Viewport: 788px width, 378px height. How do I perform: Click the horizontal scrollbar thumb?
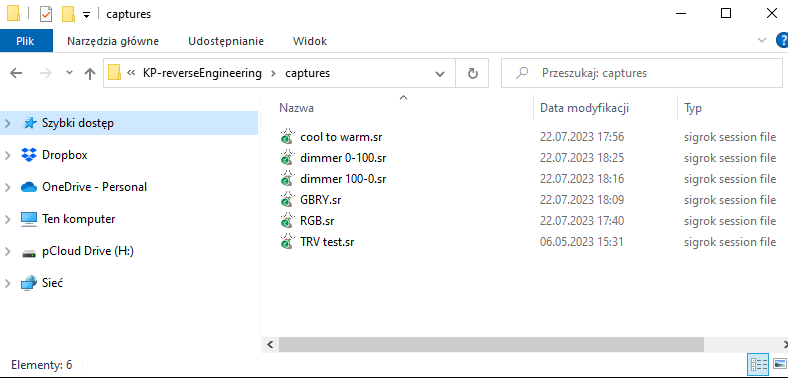(x=491, y=344)
